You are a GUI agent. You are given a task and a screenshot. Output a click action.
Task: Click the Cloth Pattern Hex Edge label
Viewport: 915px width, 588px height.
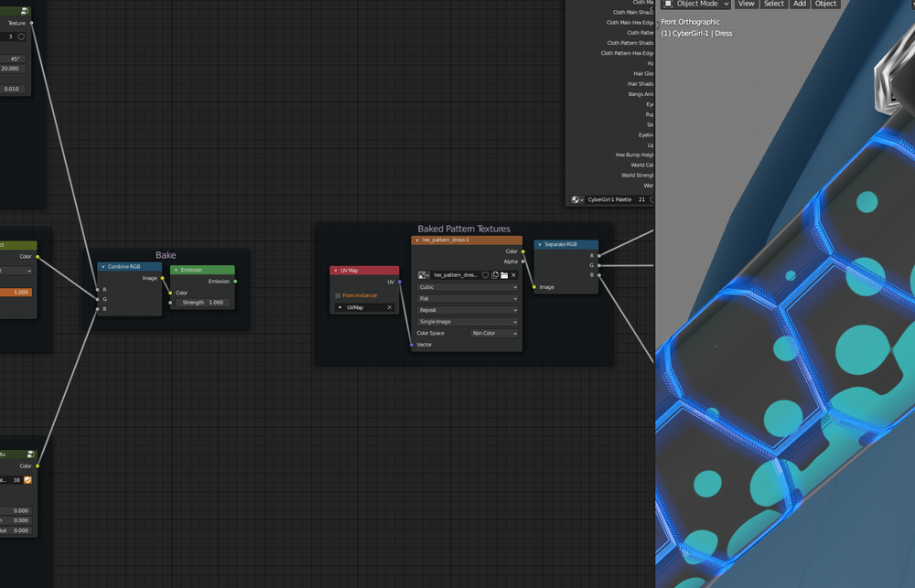(628, 53)
